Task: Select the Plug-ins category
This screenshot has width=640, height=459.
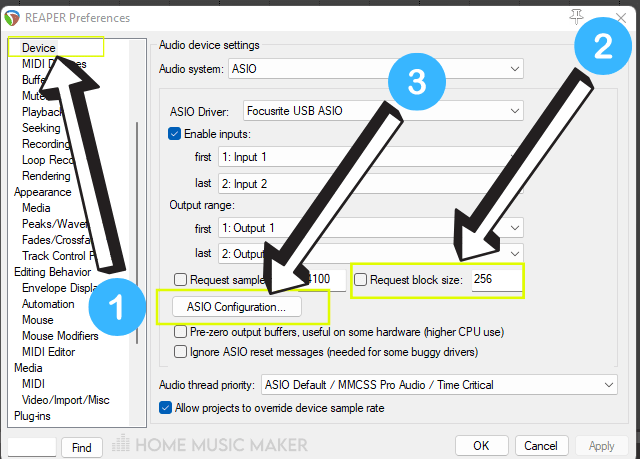Action: 32,416
